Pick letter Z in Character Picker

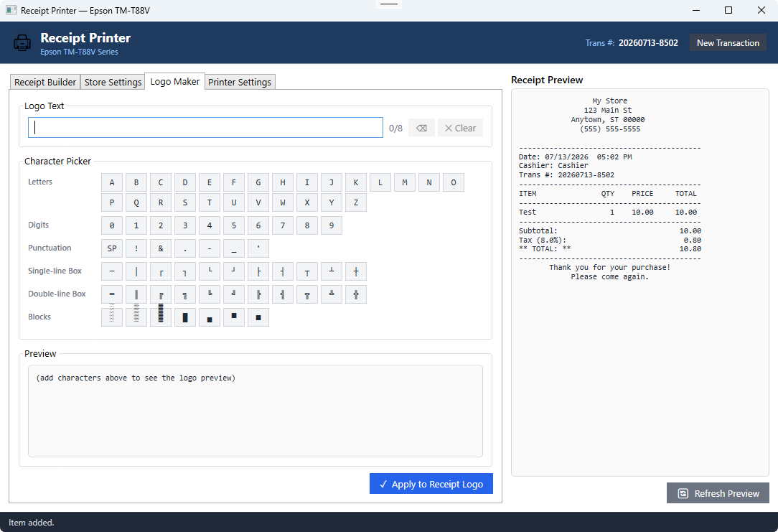click(x=356, y=202)
